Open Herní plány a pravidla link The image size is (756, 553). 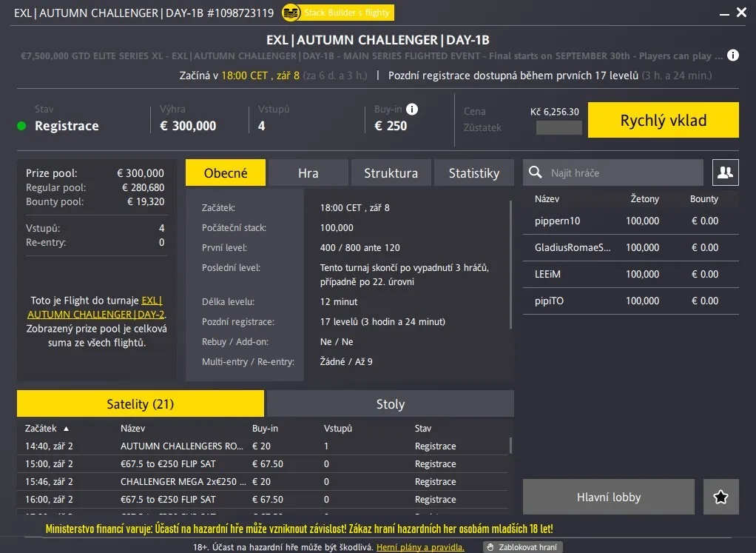[420, 547]
